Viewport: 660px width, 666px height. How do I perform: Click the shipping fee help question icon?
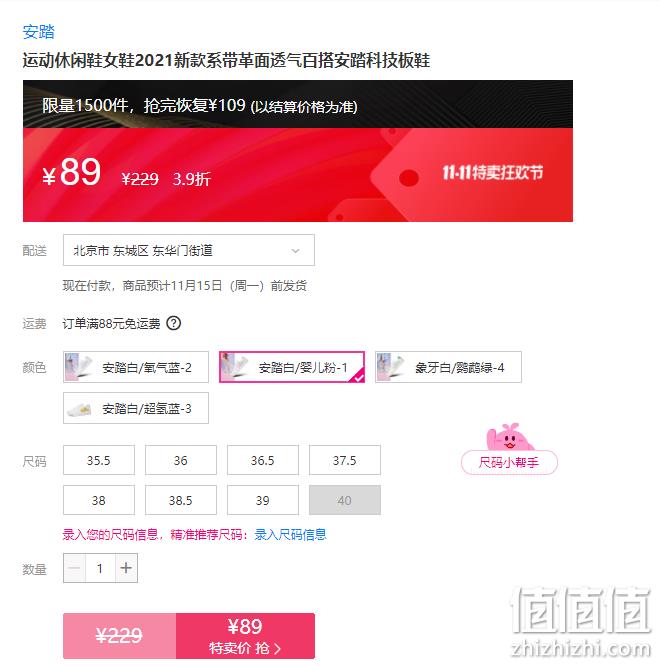click(173, 324)
